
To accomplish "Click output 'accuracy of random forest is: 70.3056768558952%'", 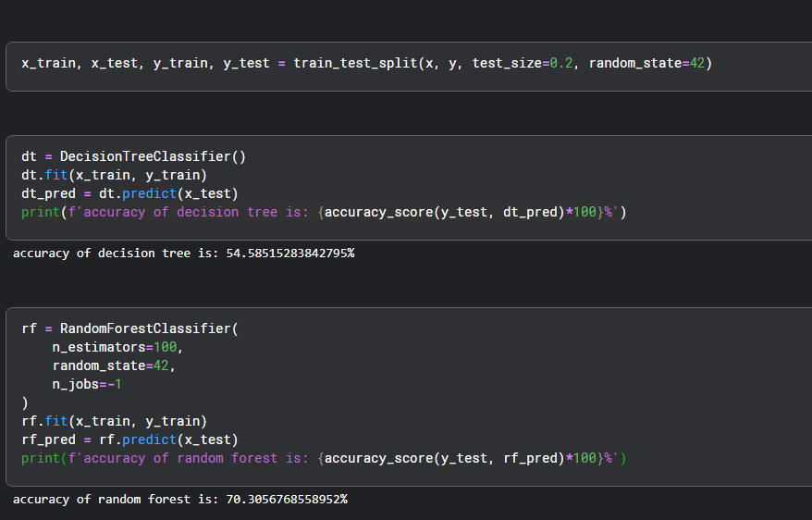I will point(180,500).
